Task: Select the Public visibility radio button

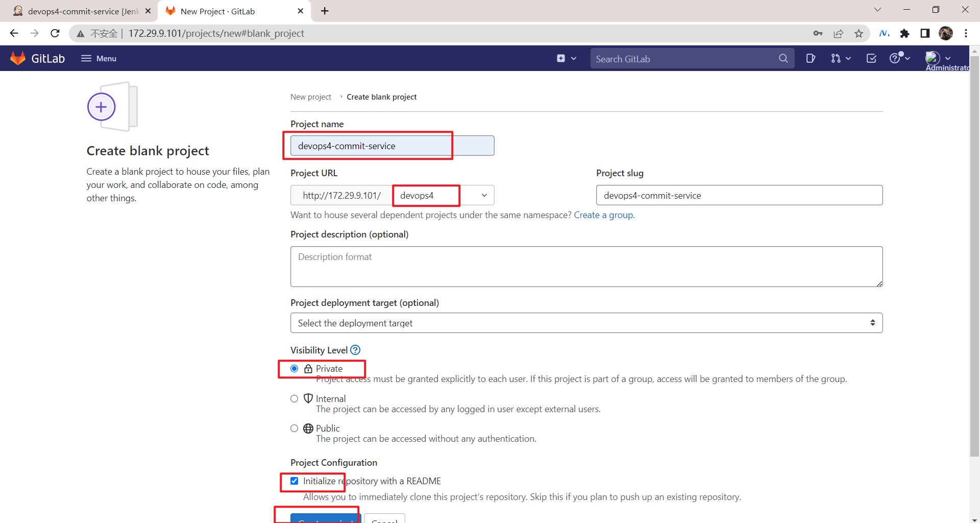Action: click(295, 429)
